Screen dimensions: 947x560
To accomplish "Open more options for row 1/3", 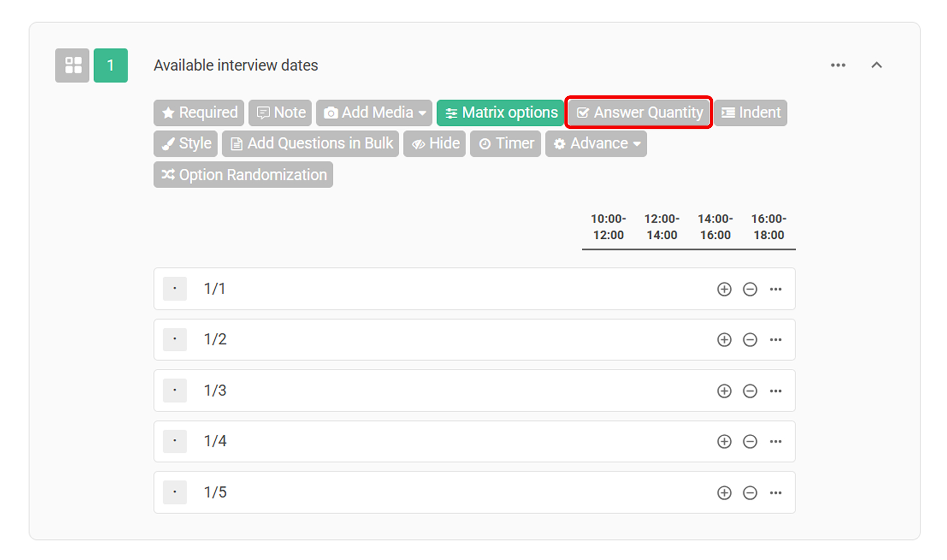I will click(776, 391).
